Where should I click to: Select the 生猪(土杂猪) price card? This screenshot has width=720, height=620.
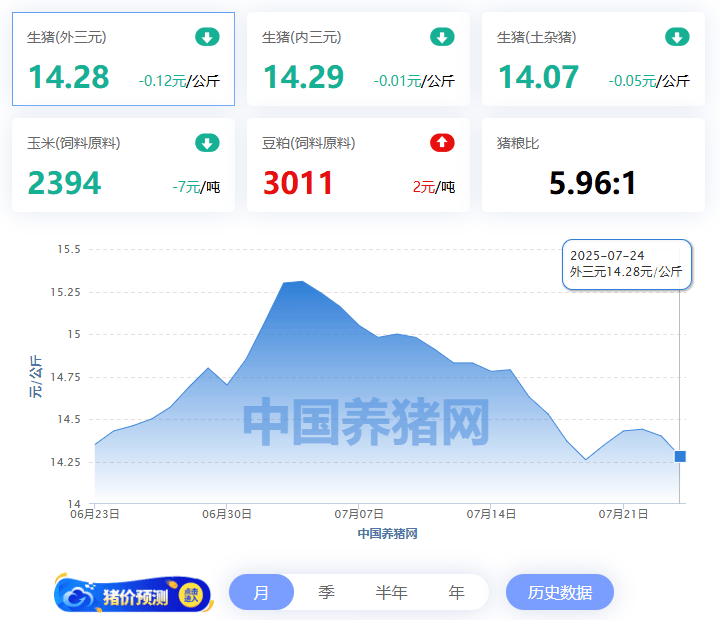pos(593,59)
